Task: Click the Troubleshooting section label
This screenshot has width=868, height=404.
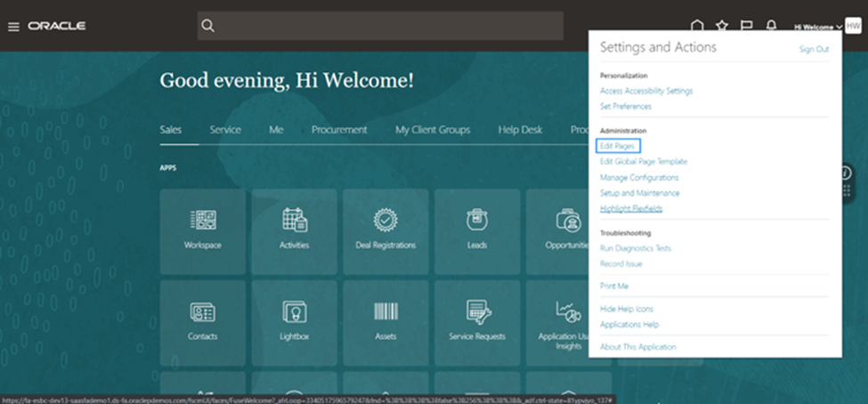Action: click(626, 233)
